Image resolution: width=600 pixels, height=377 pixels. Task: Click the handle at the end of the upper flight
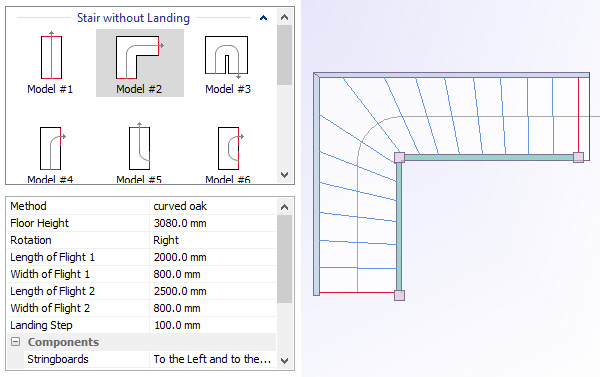(x=578, y=157)
